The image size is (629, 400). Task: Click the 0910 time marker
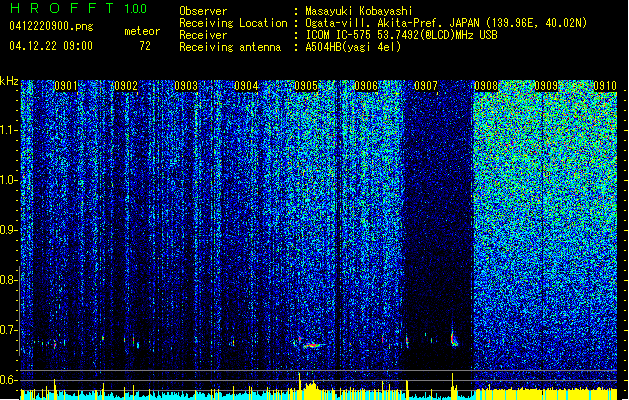605,86
